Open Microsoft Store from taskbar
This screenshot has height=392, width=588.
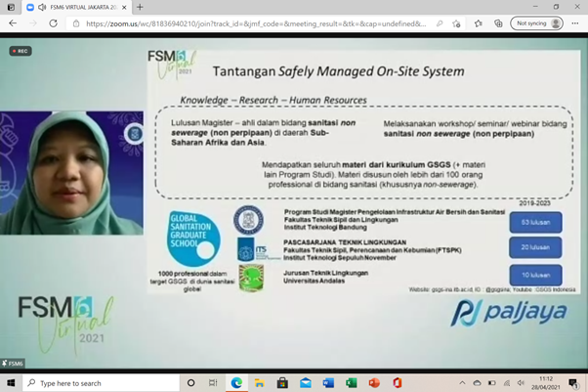coord(282,383)
